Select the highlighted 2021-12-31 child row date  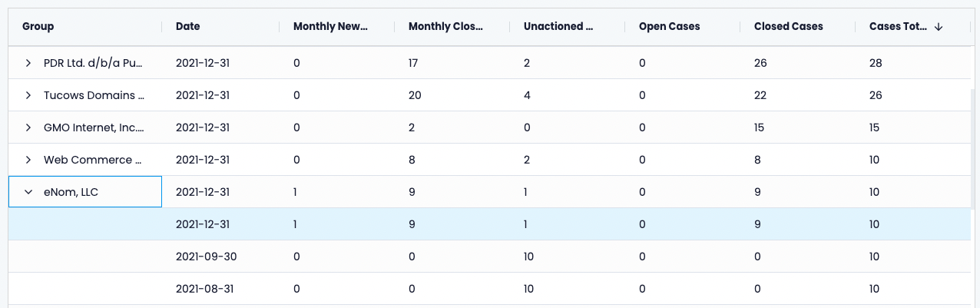tap(203, 224)
